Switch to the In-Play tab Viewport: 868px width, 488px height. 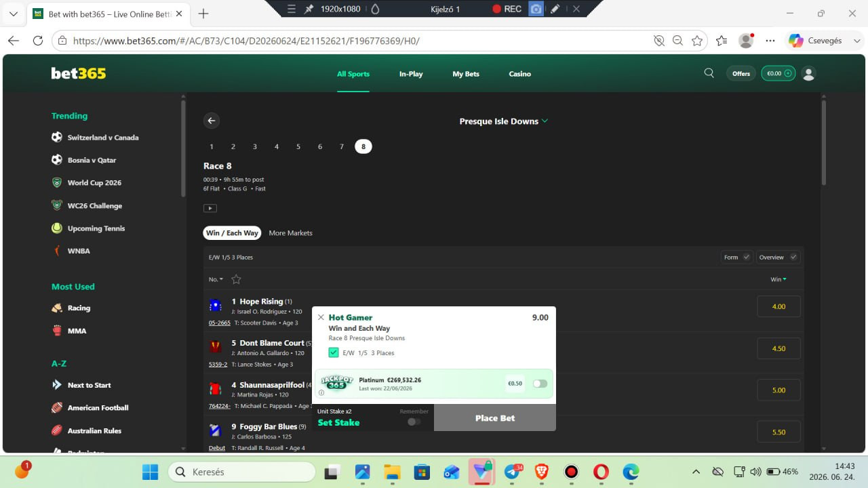click(x=411, y=74)
